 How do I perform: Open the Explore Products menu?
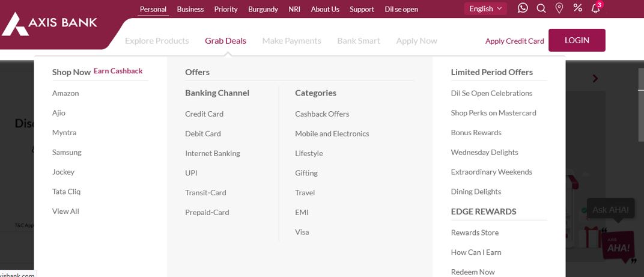pyautogui.click(x=157, y=41)
